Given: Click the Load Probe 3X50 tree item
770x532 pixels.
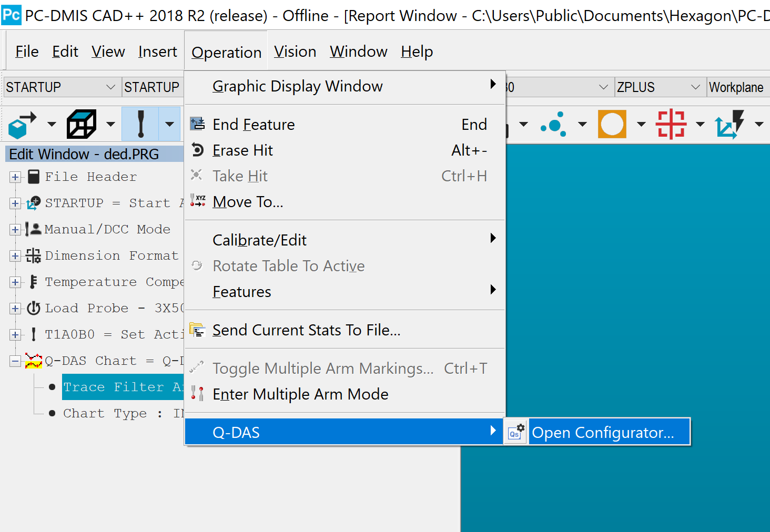Looking at the screenshot, I should [105, 308].
